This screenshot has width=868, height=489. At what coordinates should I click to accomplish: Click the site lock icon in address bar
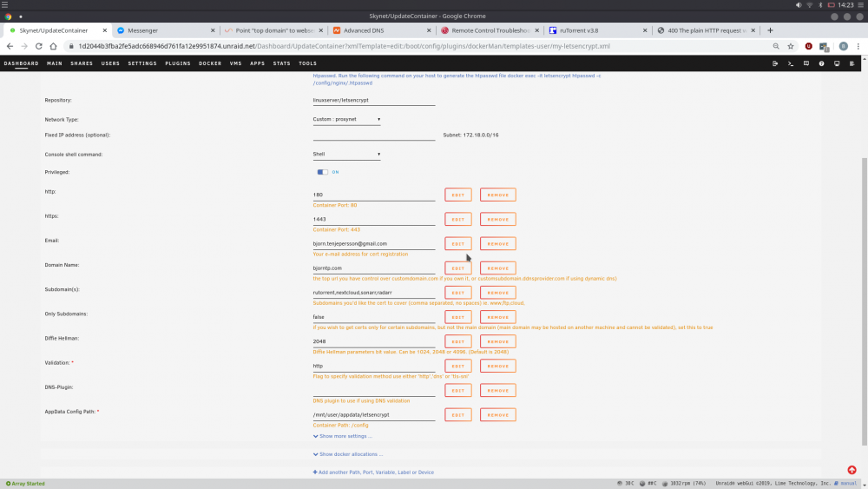71,47
